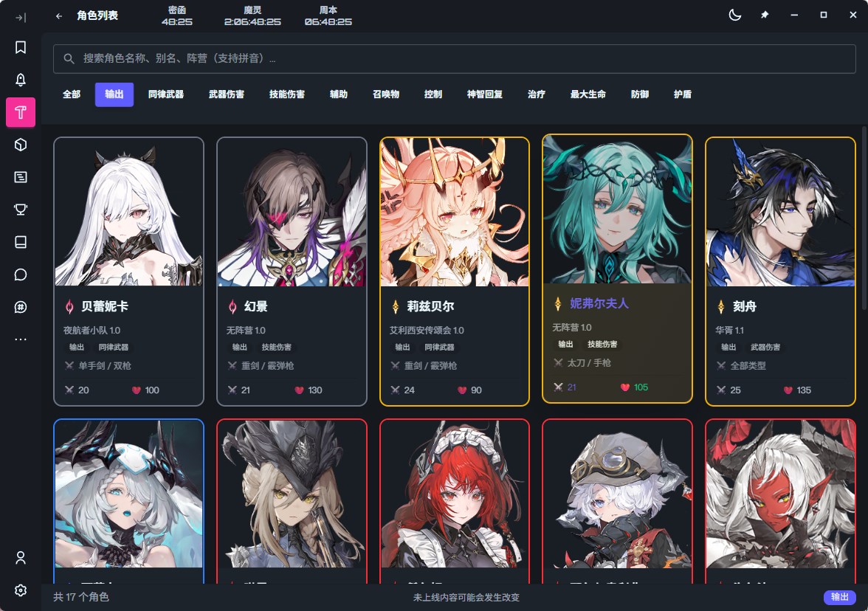Click the 共 17 个角色 count text
This screenshot has width=868, height=611.
point(81,597)
